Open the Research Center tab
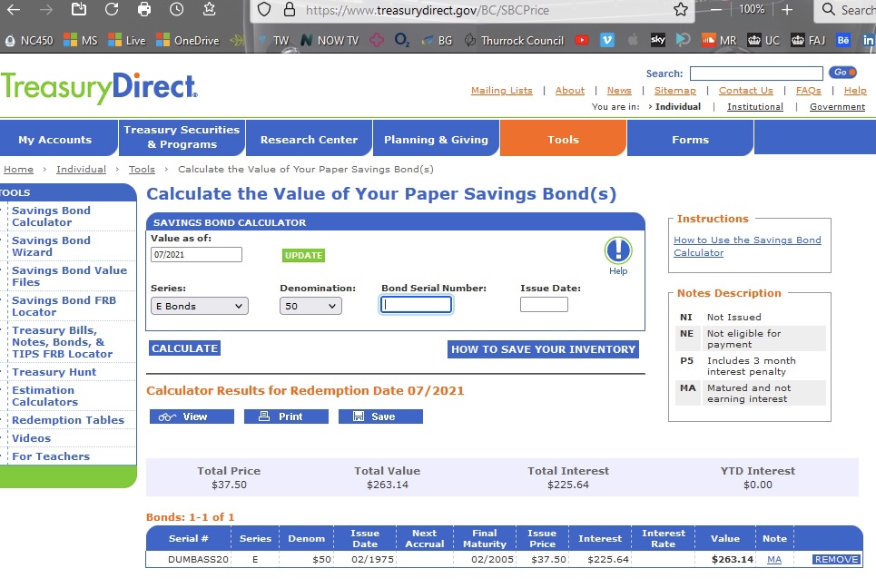The image size is (876, 588). (309, 140)
